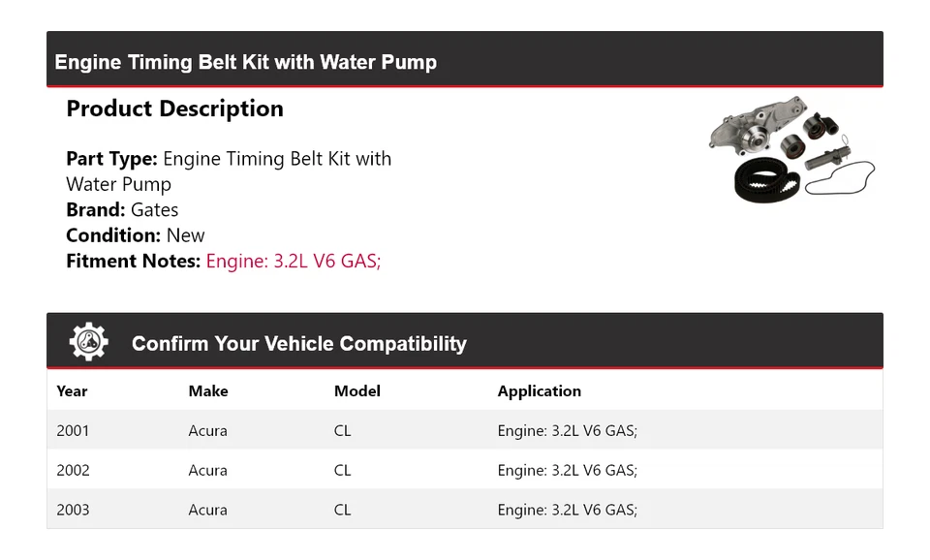The height and width of the screenshot is (560, 930).
Task: Click the Part Type label line
Action: click(229, 159)
